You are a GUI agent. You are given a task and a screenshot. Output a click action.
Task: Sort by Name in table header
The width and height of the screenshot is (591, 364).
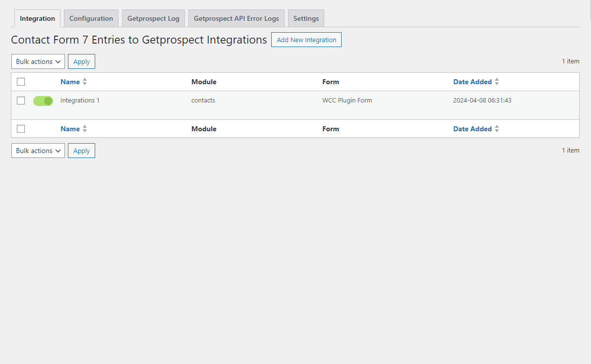click(70, 82)
